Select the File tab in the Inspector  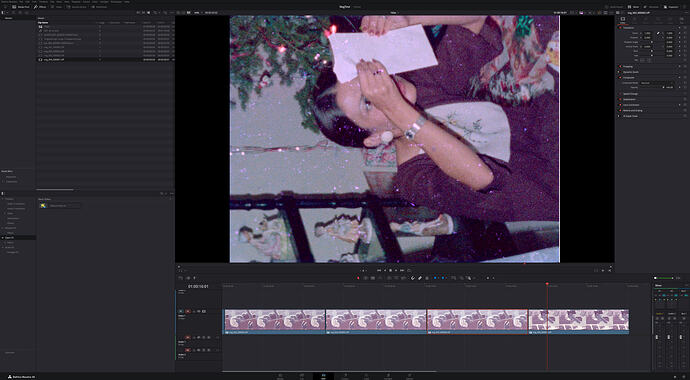pyautogui.click(x=682, y=20)
